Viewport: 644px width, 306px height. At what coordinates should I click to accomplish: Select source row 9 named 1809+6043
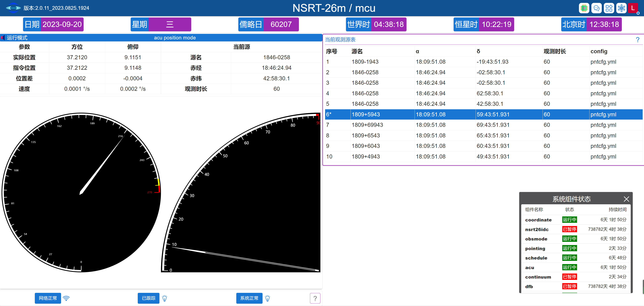(x=484, y=146)
